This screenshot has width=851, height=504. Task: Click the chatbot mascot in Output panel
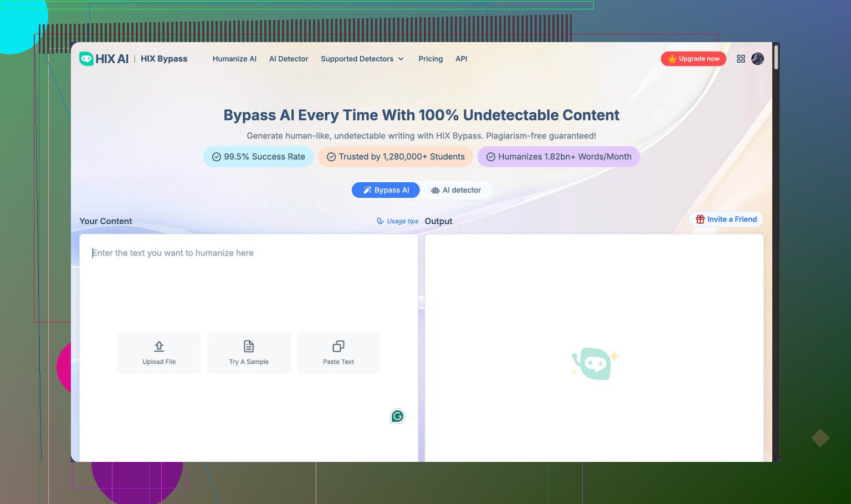tap(594, 363)
